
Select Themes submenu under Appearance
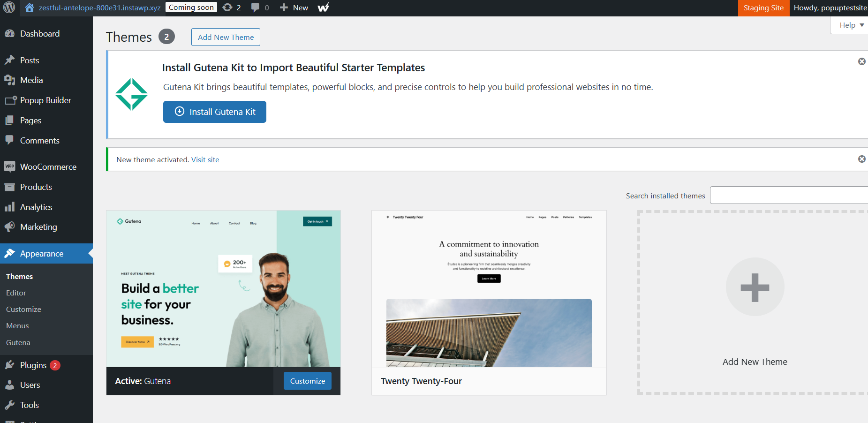(20, 277)
